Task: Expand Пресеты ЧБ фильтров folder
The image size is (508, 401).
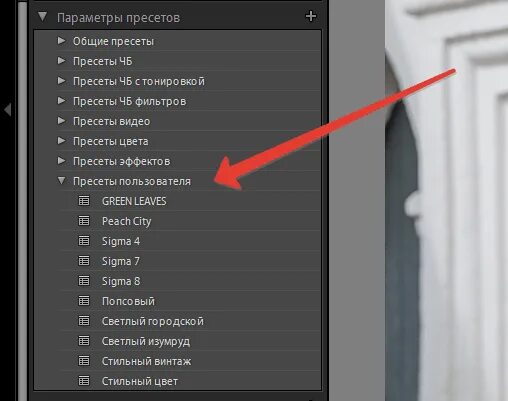Action: pyautogui.click(x=61, y=101)
